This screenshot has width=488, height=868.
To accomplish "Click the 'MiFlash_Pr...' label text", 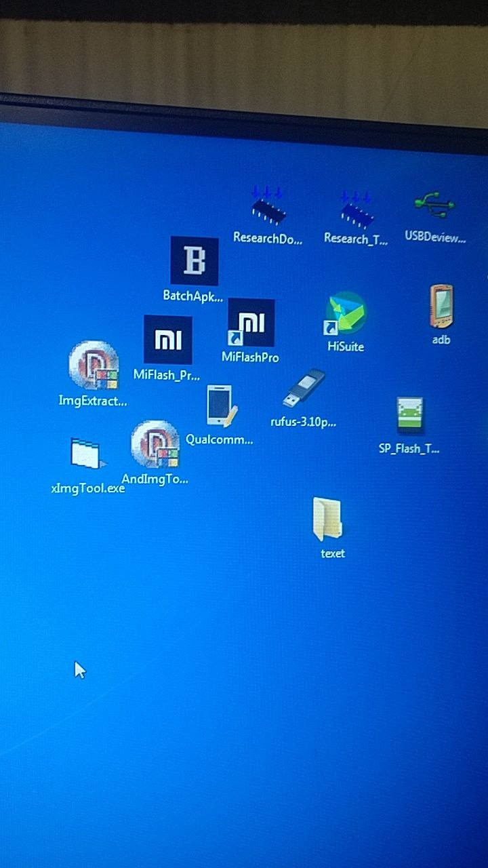I will [x=167, y=374].
